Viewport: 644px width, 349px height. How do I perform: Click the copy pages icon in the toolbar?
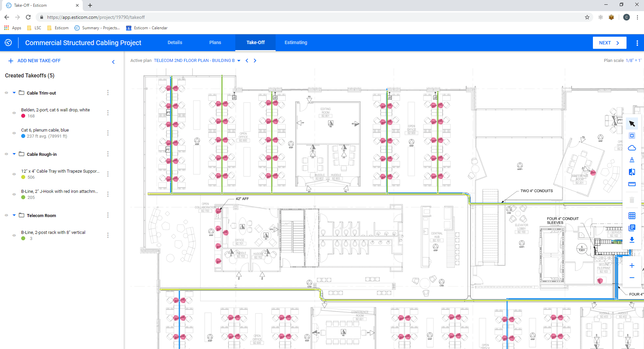tap(632, 228)
